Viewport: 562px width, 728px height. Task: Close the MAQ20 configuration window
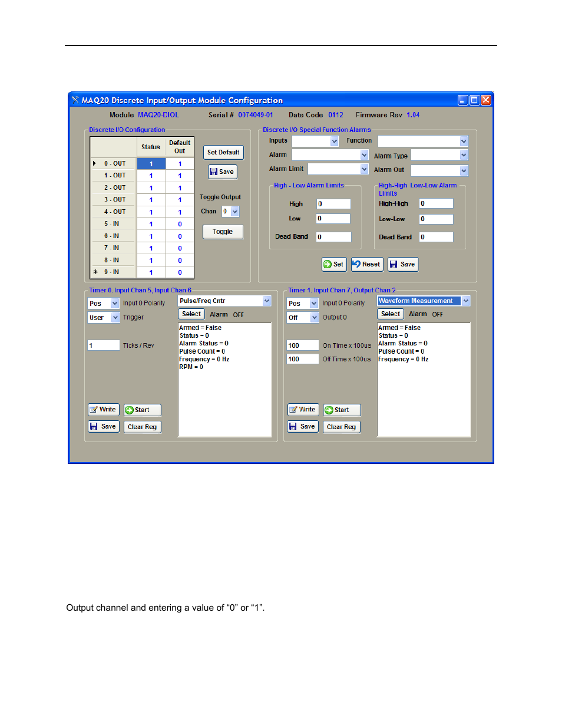point(485,100)
